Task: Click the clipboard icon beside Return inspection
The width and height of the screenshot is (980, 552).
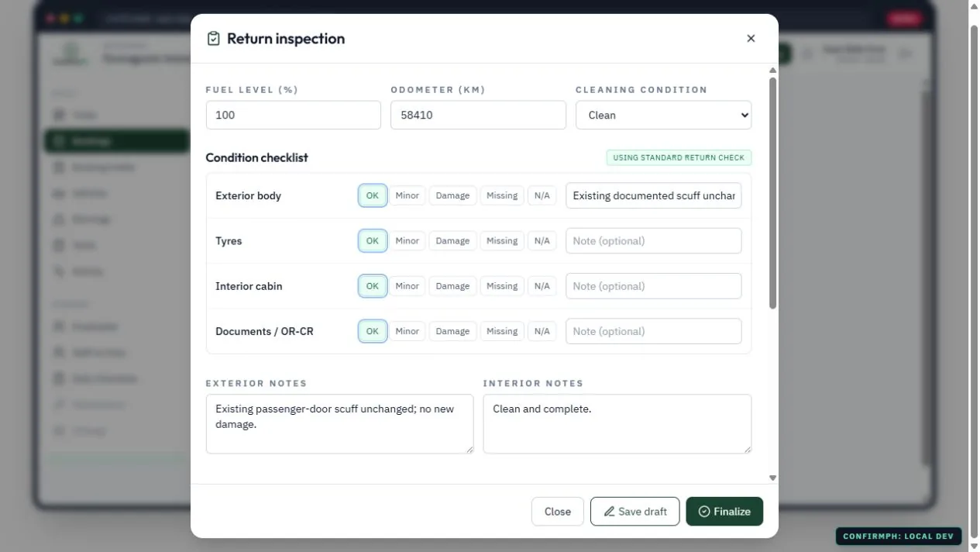Action: (214, 39)
